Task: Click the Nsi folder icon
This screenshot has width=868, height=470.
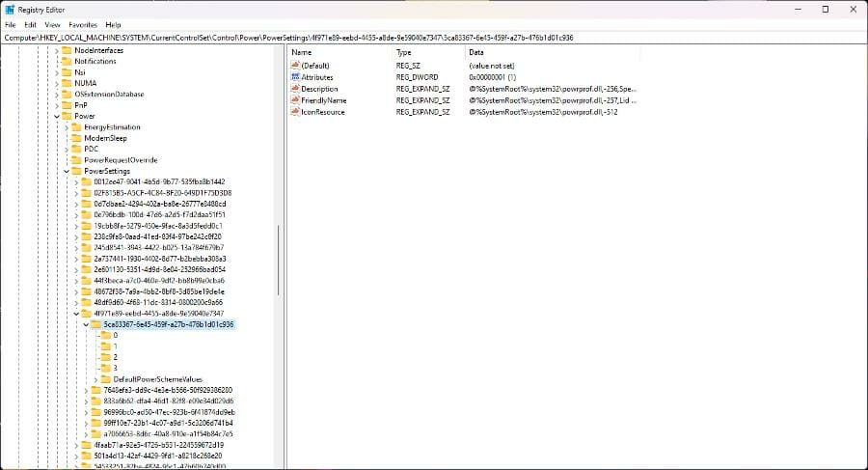Action: click(67, 72)
